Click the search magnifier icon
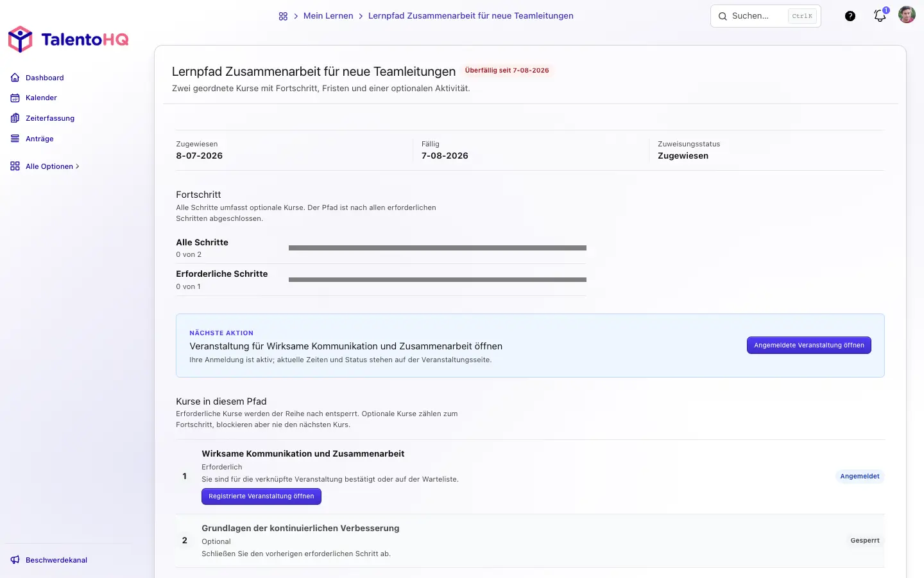Image resolution: width=924 pixels, height=578 pixels. (723, 16)
